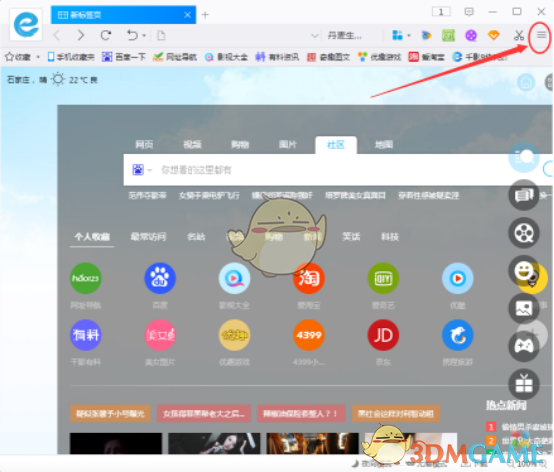554x472 pixels.
Task: Open hot news item numbered 1
Action: (519, 427)
